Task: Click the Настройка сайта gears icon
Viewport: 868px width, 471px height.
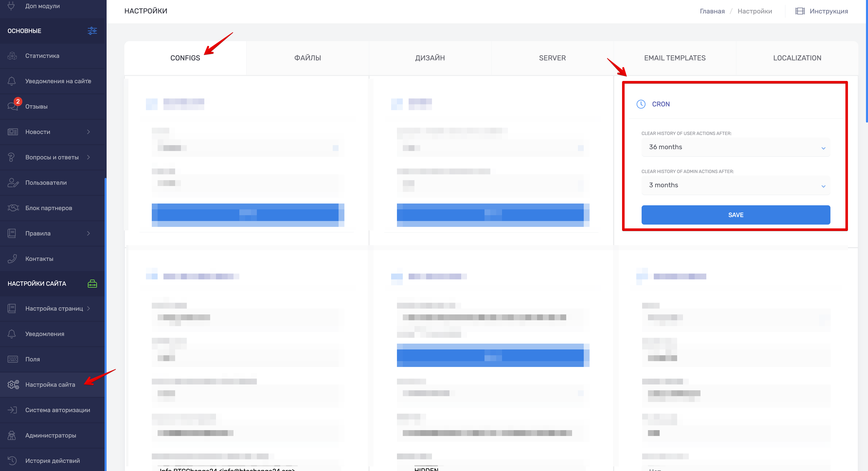Action: [x=13, y=384]
